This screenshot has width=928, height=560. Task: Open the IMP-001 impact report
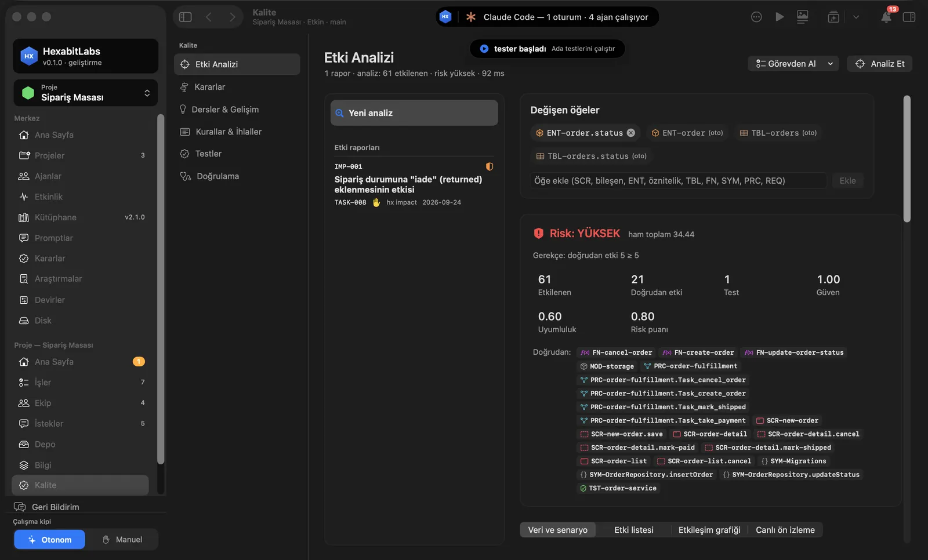[x=414, y=184]
